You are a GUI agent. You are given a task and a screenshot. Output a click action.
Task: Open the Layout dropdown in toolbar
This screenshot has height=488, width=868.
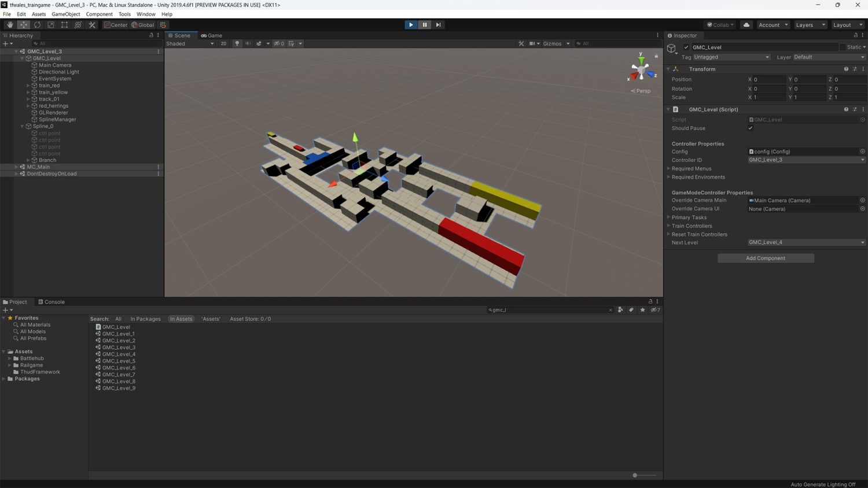pyautogui.click(x=848, y=25)
